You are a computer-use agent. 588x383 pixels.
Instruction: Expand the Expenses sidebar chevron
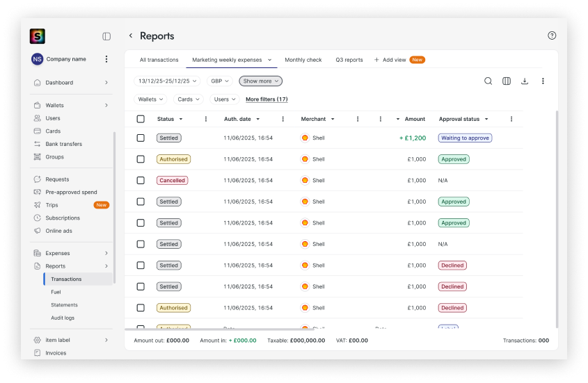[106, 253]
